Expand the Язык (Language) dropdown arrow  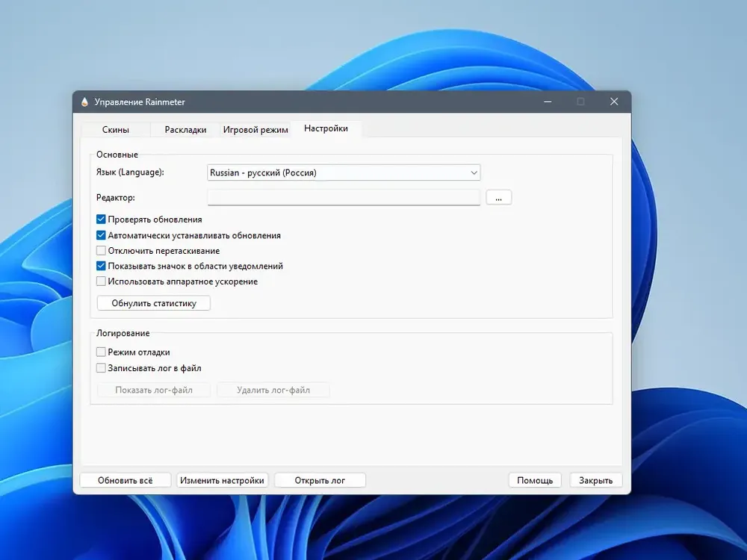pyautogui.click(x=474, y=173)
